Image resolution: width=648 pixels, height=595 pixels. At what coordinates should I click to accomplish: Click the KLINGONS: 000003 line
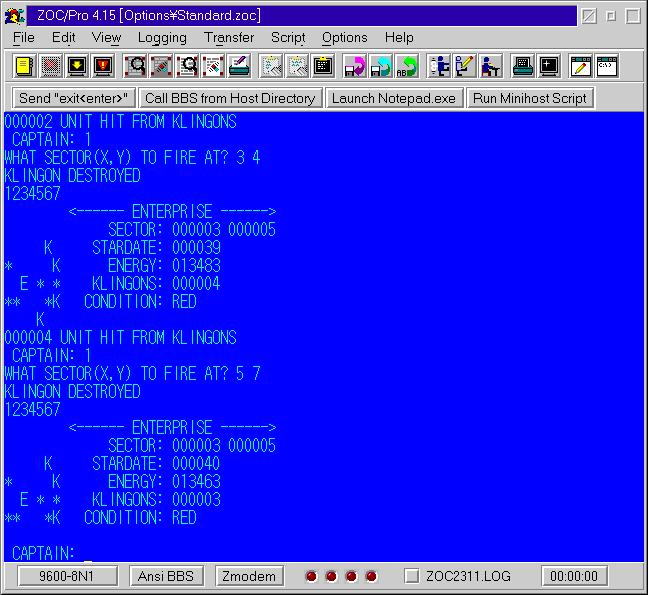tap(156, 500)
